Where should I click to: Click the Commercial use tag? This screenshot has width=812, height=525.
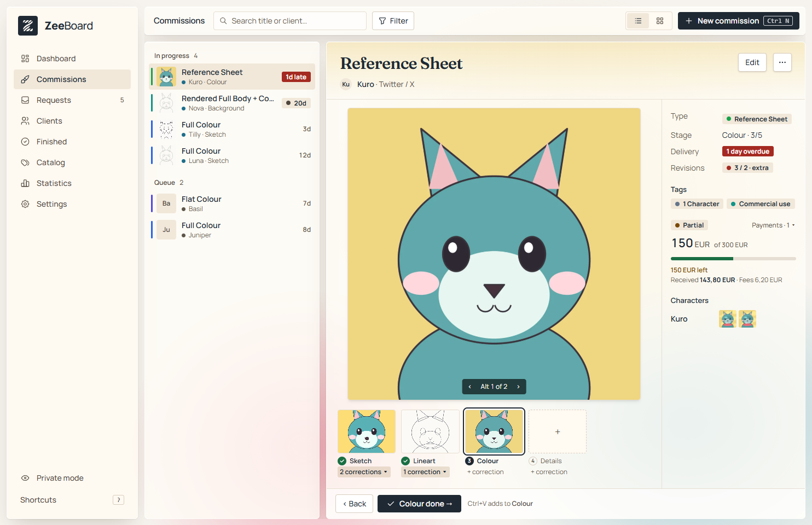tap(761, 204)
